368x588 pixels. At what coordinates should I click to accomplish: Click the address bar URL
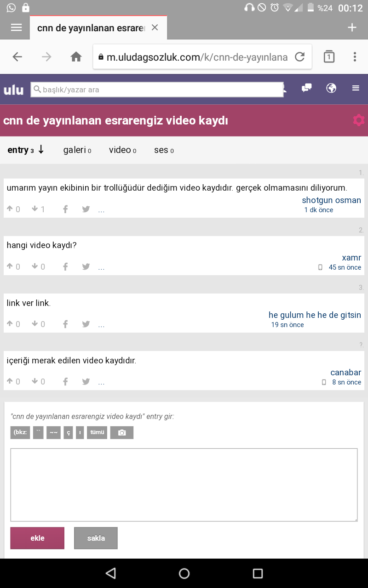coord(197,57)
